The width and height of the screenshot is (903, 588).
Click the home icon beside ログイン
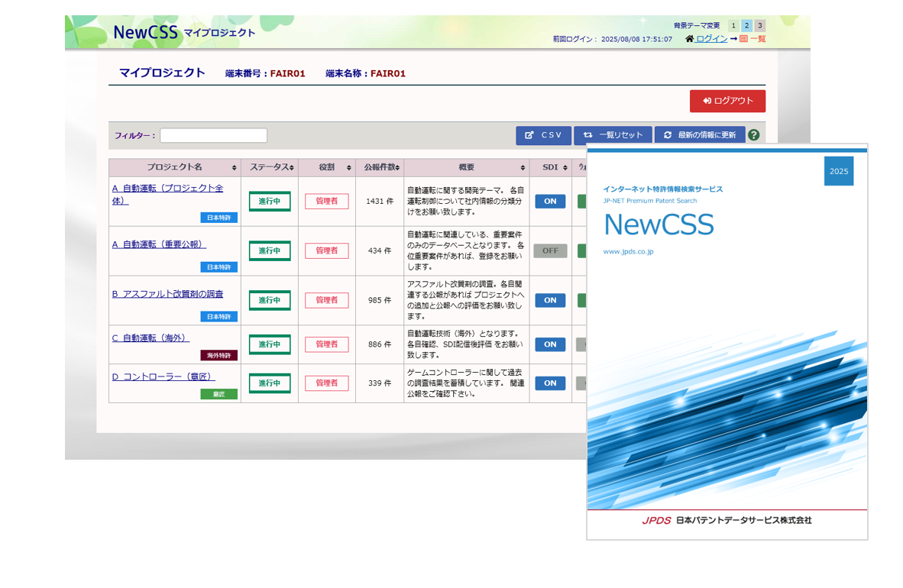click(x=690, y=39)
